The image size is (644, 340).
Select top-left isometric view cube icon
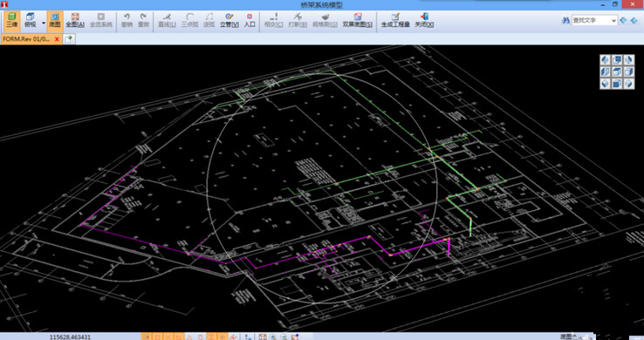click(605, 60)
